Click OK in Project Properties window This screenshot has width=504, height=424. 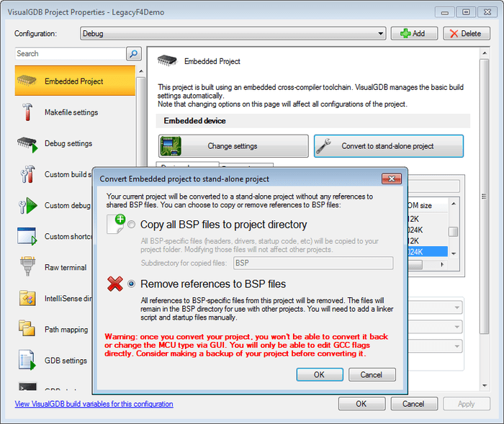click(x=361, y=404)
